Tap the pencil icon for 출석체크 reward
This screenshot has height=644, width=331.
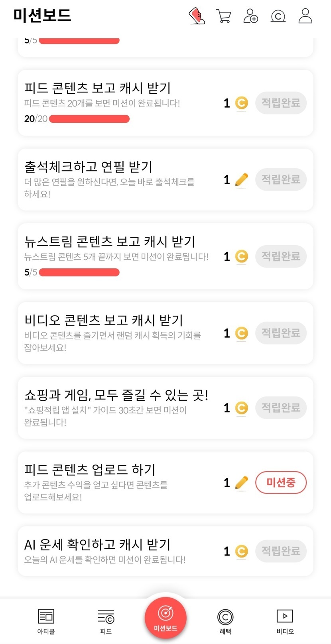[241, 180]
